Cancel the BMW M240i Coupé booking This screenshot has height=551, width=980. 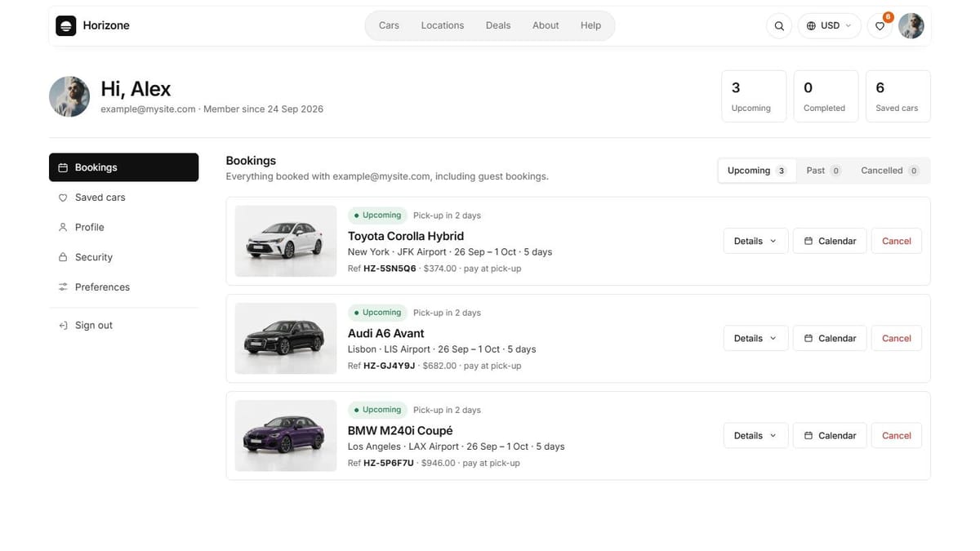(x=897, y=435)
